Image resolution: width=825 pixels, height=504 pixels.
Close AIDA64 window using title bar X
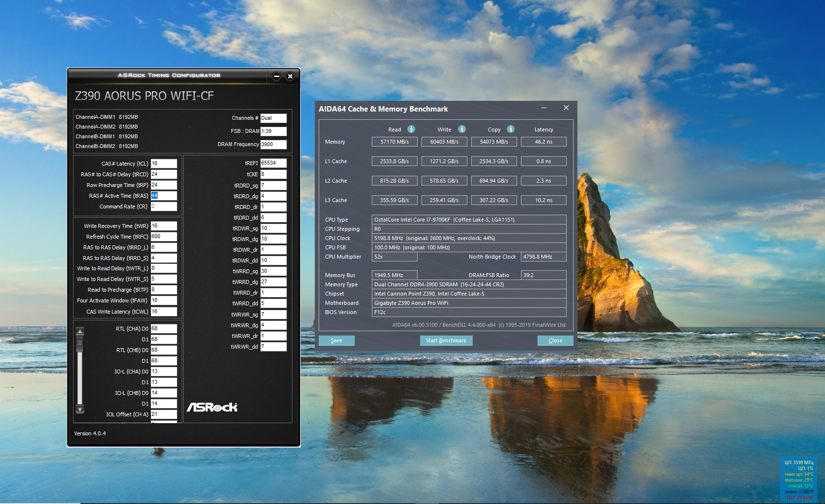tap(566, 108)
